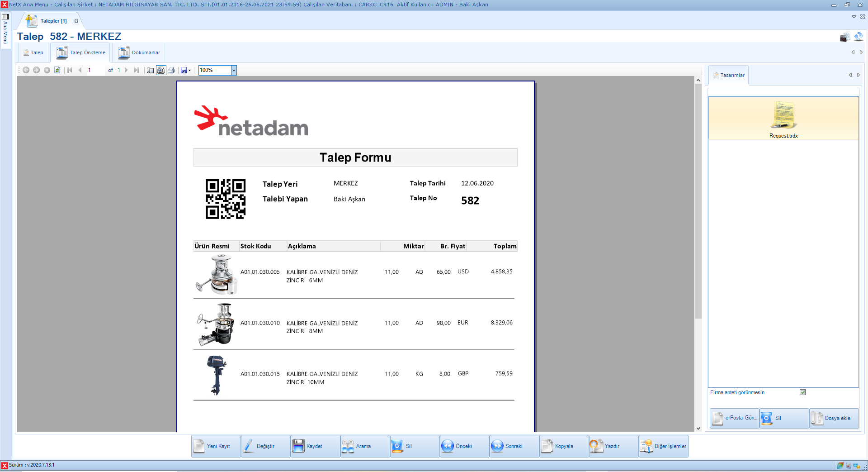
Task: Toggle Firma anteti görünmesin checkbox
Action: pos(802,392)
